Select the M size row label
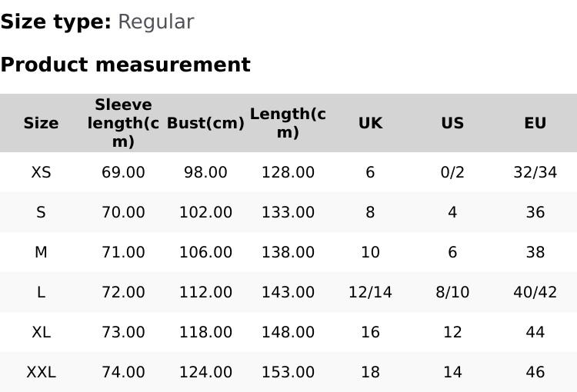 coord(41,252)
